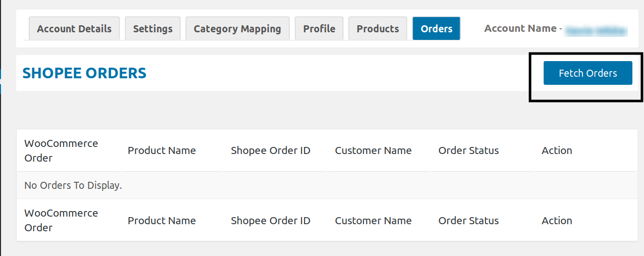Screen dimensions: 644x256
Task: Click the No Orders To Display message
Action: [x=73, y=185]
